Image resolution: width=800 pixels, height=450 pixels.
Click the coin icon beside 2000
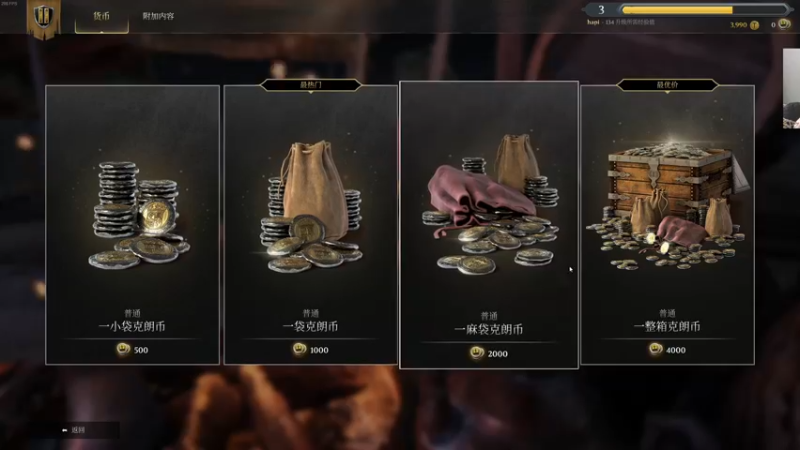477,353
